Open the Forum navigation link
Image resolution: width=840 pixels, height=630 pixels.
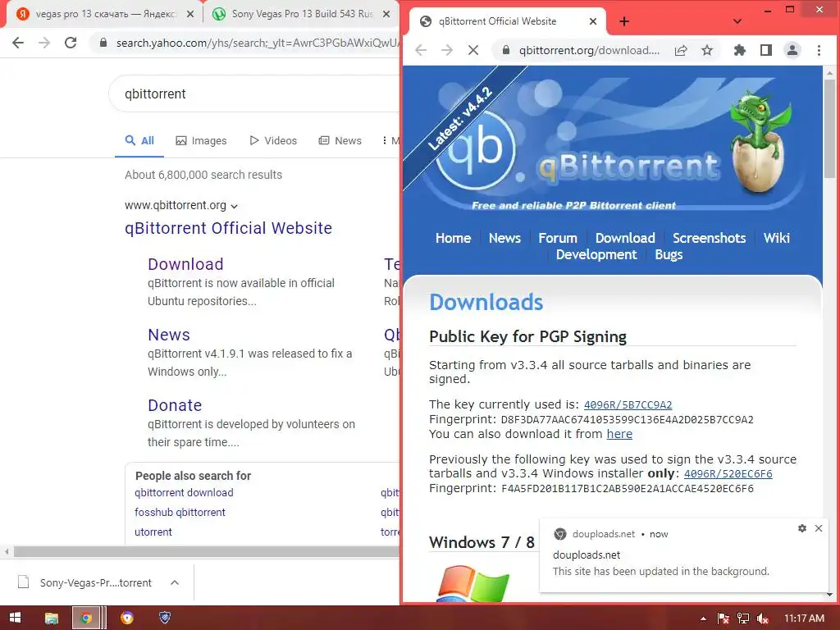(x=558, y=239)
